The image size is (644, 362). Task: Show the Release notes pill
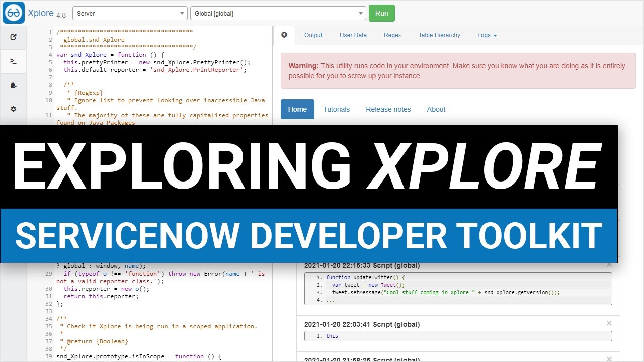point(388,109)
